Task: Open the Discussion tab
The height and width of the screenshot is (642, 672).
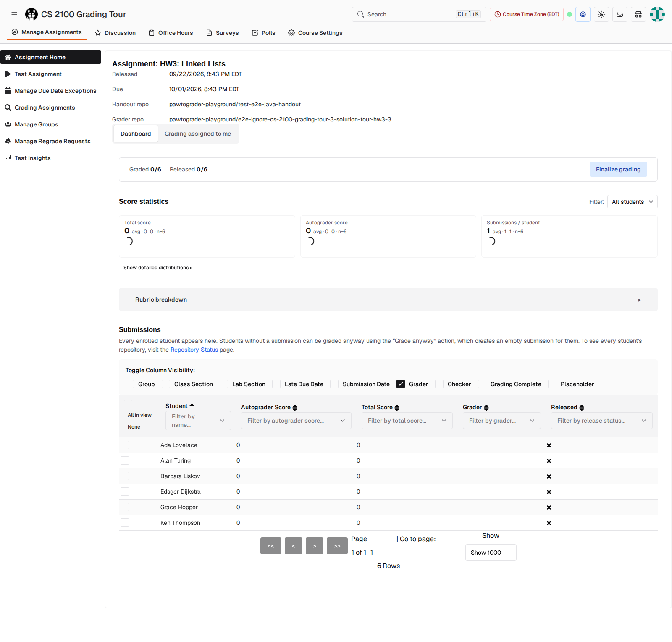Action: tap(115, 33)
